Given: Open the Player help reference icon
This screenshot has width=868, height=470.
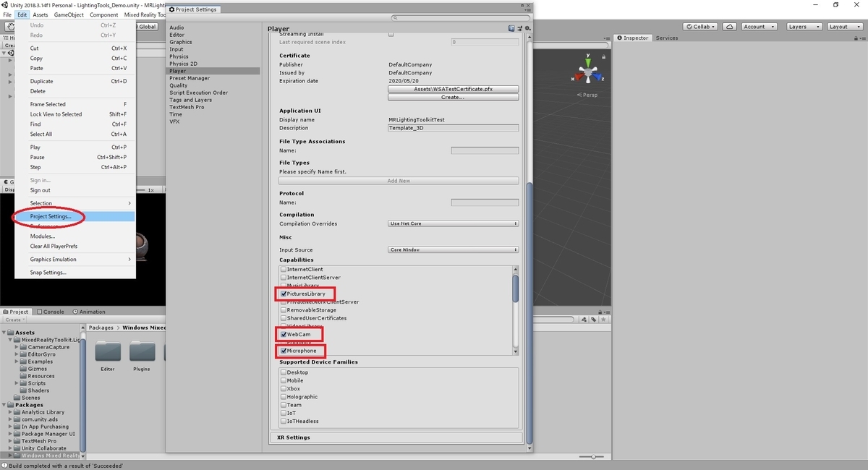Looking at the screenshot, I should (x=511, y=29).
